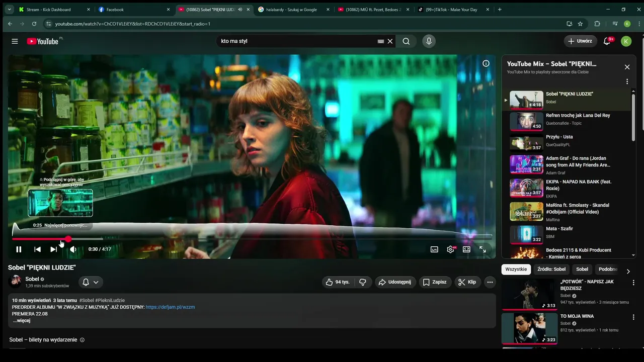This screenshot has height=362, width=644.
Task: Open options for TO MOJA WINA video
Action: point(633,318)
